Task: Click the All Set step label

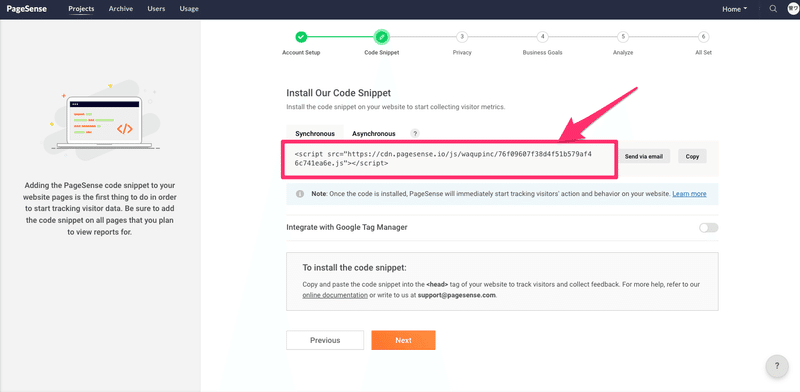Action: (704, 53)
